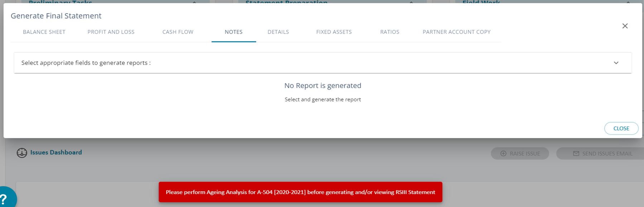Switch to the Ratios tab
The image size is (644, 207).
pos(390,32)
